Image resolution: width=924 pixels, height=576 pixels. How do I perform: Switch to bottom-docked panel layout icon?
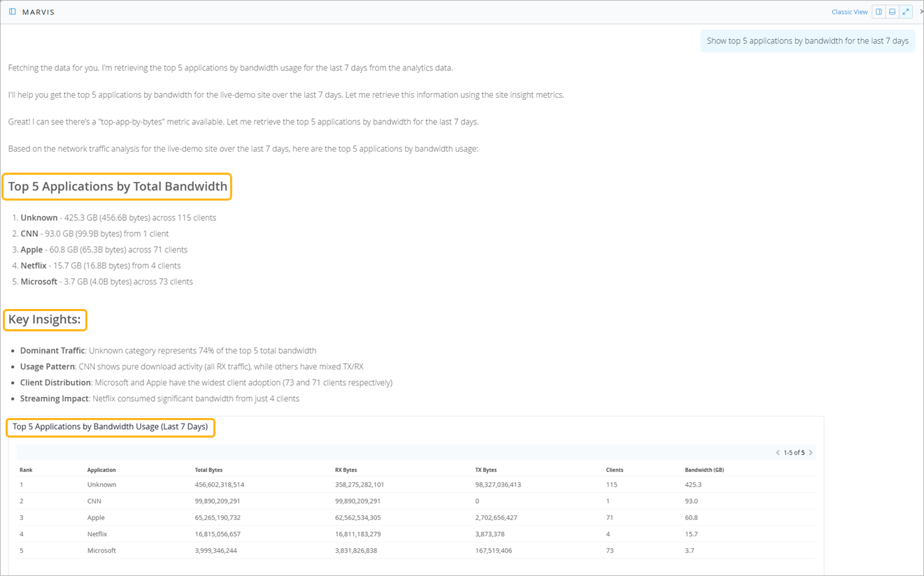tap(893, 12)
